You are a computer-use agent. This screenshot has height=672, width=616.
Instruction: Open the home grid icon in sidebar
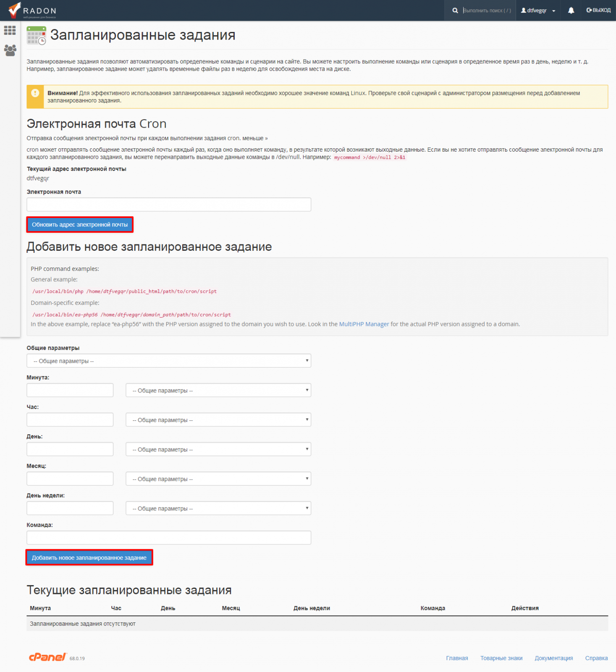point(10,30)
